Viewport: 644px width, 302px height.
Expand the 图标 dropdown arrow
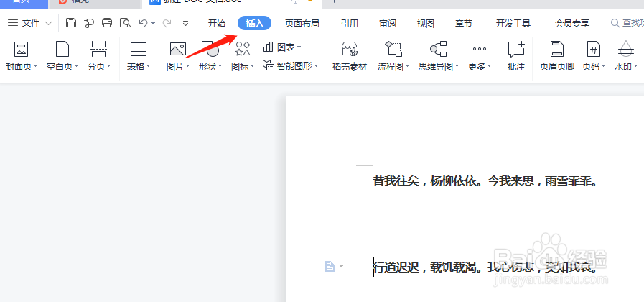coord(253,66)
